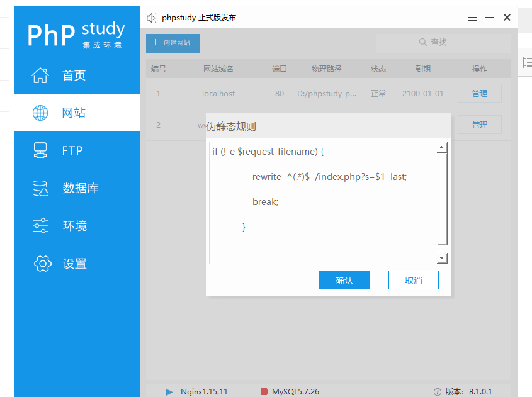Click the 端口 column header

(280, 69)
